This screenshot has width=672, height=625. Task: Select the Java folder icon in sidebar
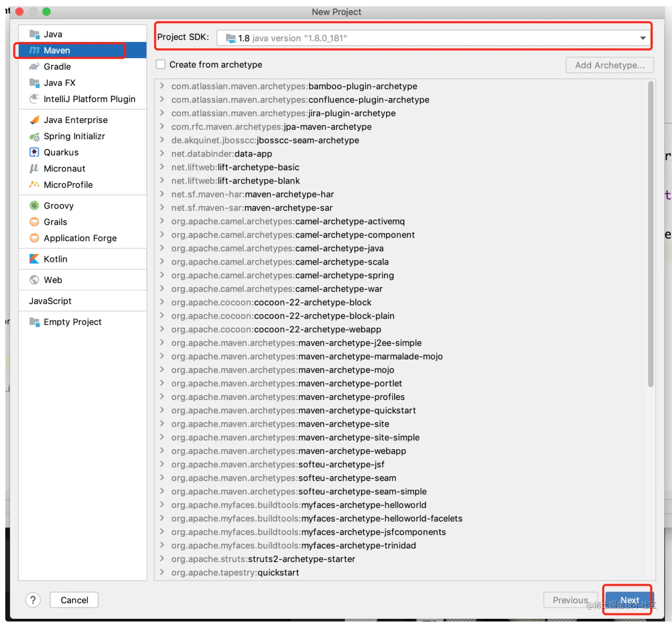pyautogui.click(x=34, y=34)
